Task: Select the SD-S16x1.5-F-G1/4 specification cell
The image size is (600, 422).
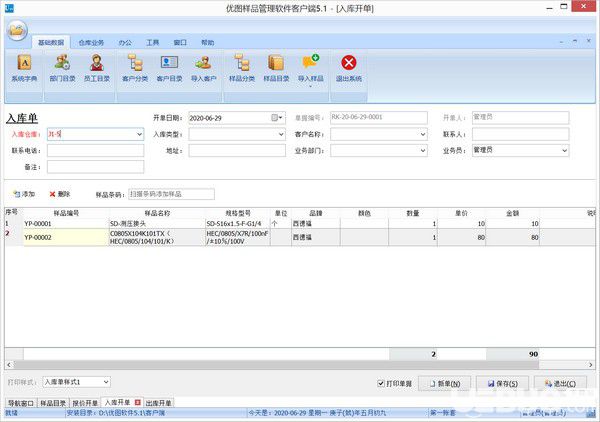Action: pyautogui.click(x=238, y=223)
